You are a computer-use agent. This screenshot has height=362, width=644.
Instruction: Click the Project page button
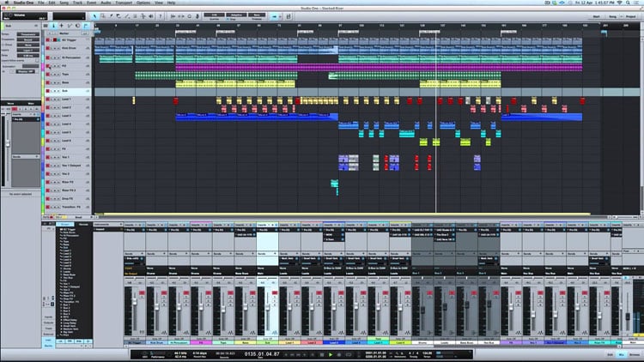(631, 16)
